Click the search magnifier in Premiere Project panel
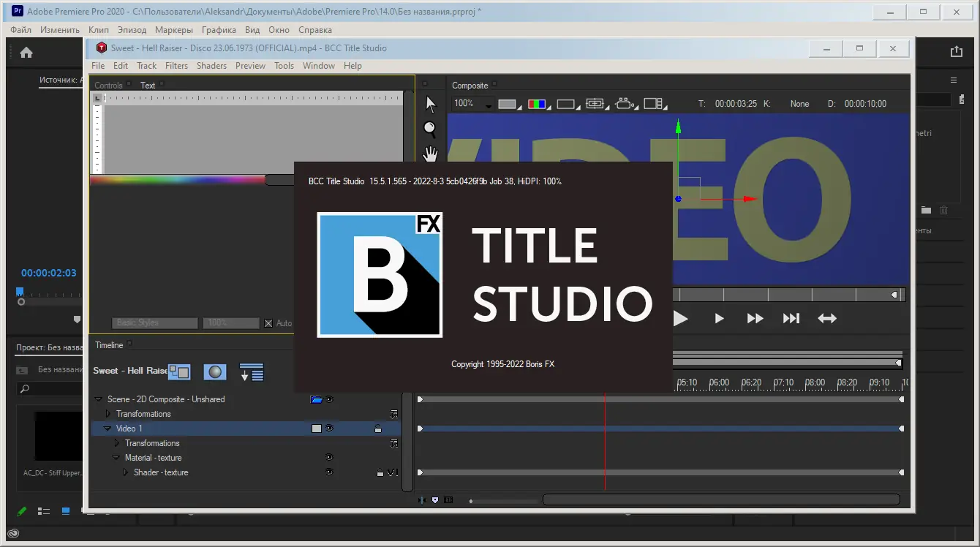The height and width of the screenshot is (547, 980). [25, 389]
